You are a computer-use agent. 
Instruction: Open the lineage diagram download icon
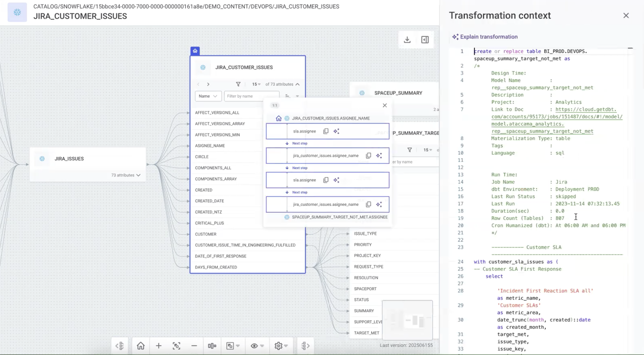(x=407, y=40)
